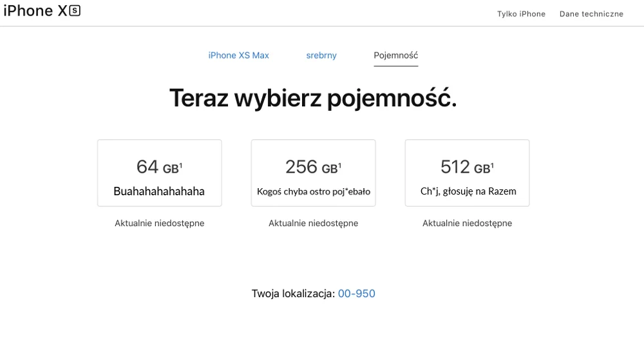Screen dimensions: 644x346
Task: Click the heading Teraz wybierz pojemność
Action: pos(313,98)
